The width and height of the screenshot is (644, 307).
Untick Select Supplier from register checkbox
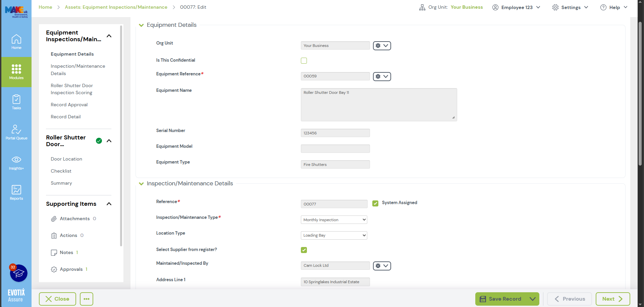[304, 250]
